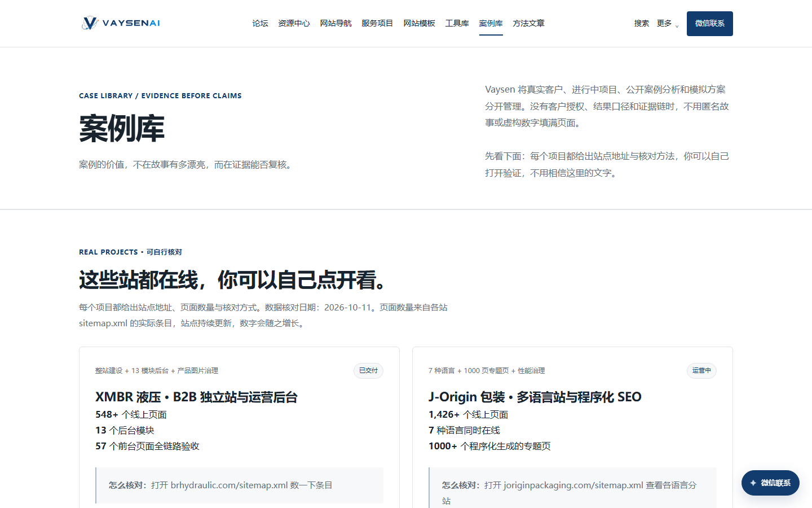This screenshot has height=508, width=812.
Task: Click the header 微信联系 button
Action: point(709,24)
